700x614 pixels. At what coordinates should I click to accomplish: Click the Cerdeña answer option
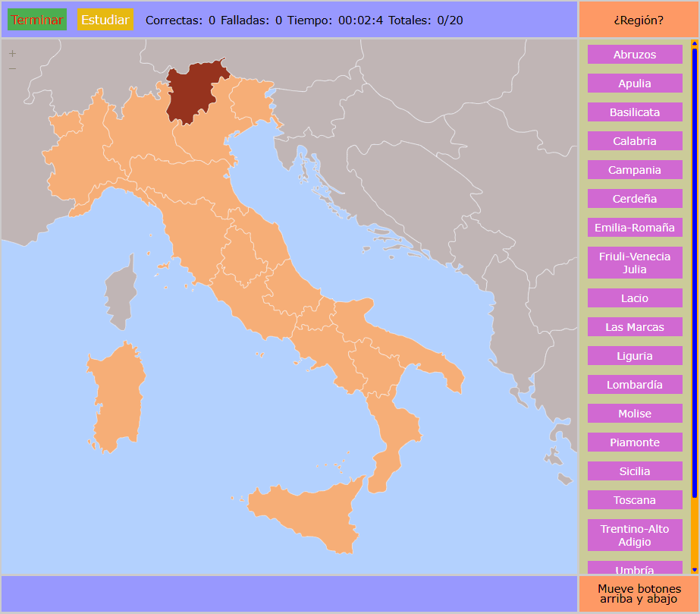coord(635,198)
